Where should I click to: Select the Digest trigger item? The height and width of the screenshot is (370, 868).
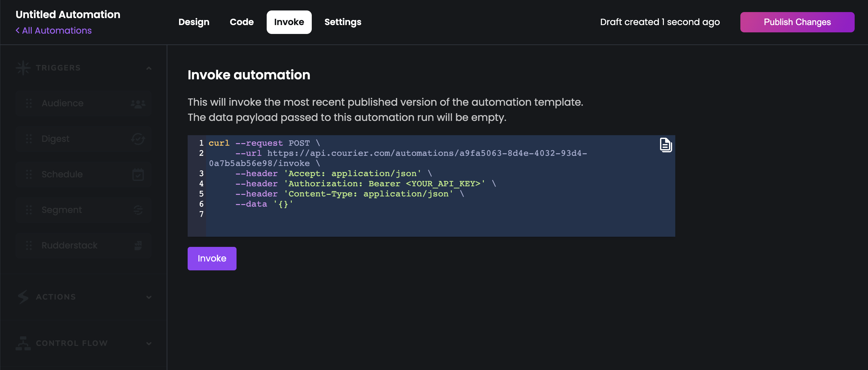[x=83, y=139]
